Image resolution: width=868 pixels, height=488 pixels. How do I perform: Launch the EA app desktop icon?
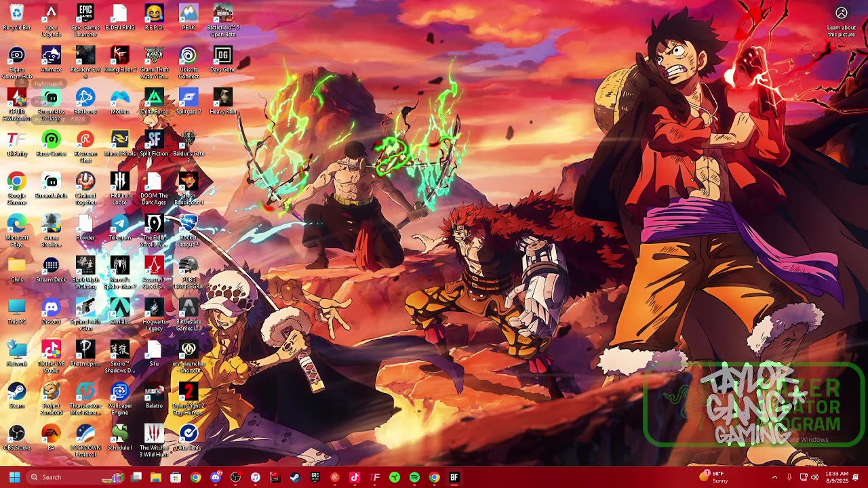(51, 439)
